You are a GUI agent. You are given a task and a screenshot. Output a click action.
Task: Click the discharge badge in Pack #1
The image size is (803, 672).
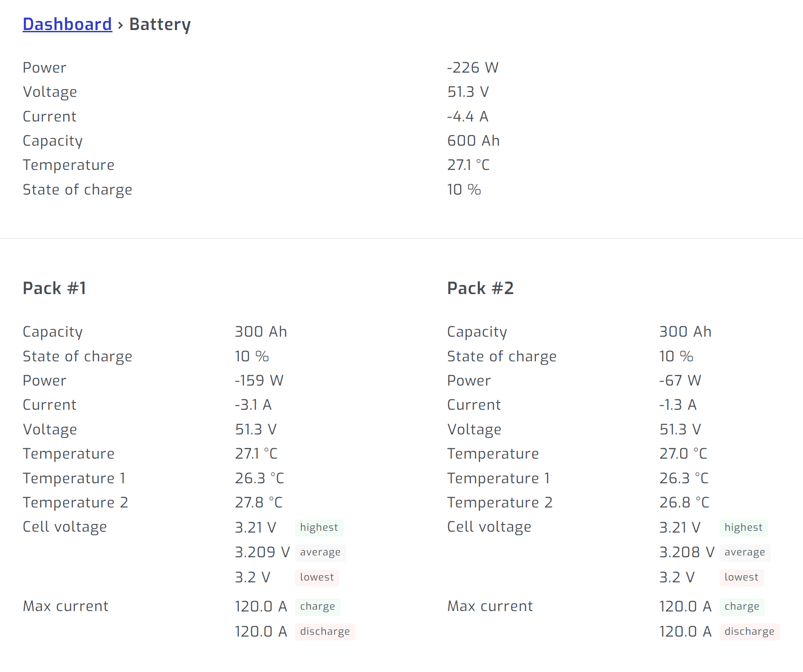tap(325, 632)
